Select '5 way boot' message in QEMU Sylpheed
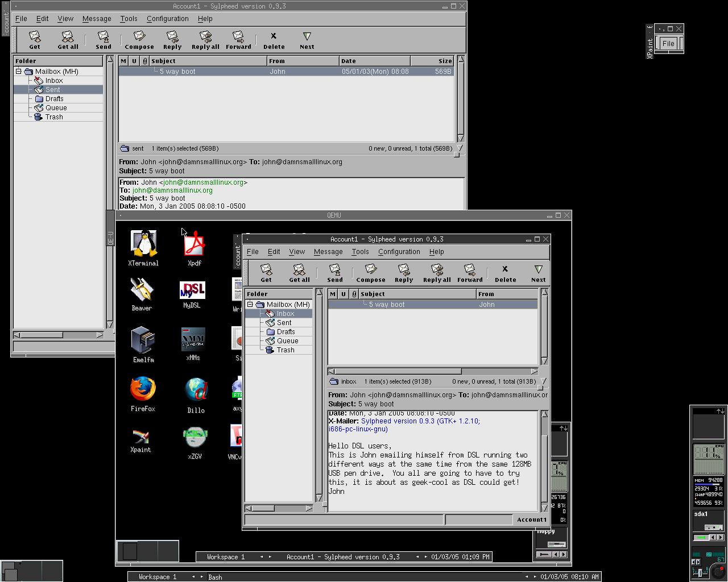The height and width of the screenshot is (582, 728). tap(433, 305)
